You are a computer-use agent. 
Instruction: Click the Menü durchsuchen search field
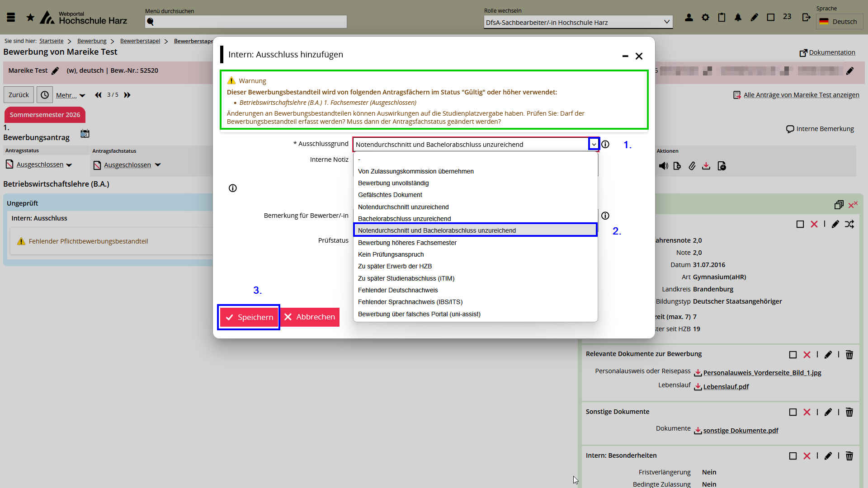point(246,22)
